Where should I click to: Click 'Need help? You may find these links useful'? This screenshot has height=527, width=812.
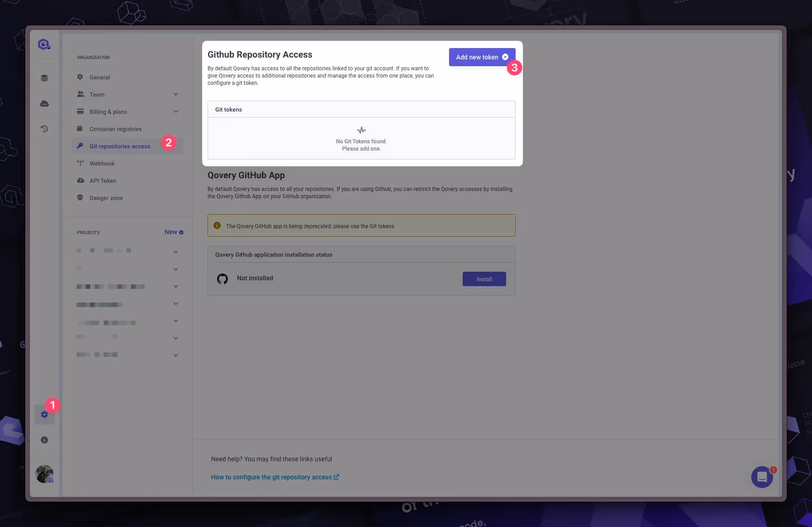pyautogui.click(x=271, y=459)
